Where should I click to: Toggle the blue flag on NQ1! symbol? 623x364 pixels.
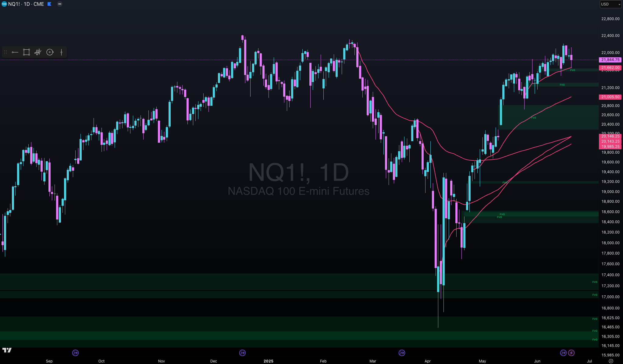(49, 4)
